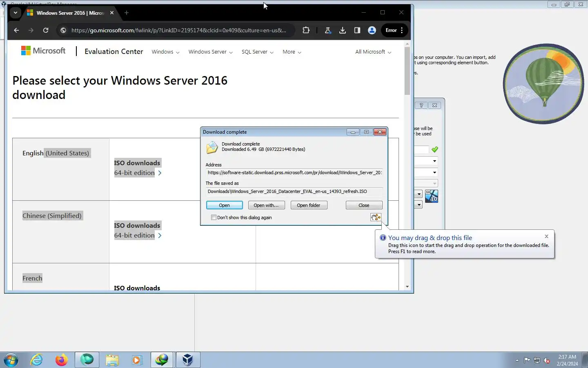Expand the Windows navigation menu
Image resolution: width=588 pixels, height=368 pixels.
coord(165,52)
